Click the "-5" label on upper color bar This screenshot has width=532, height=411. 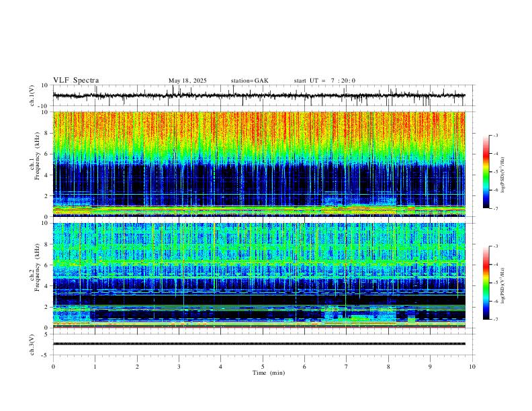[x=496, y=172]
